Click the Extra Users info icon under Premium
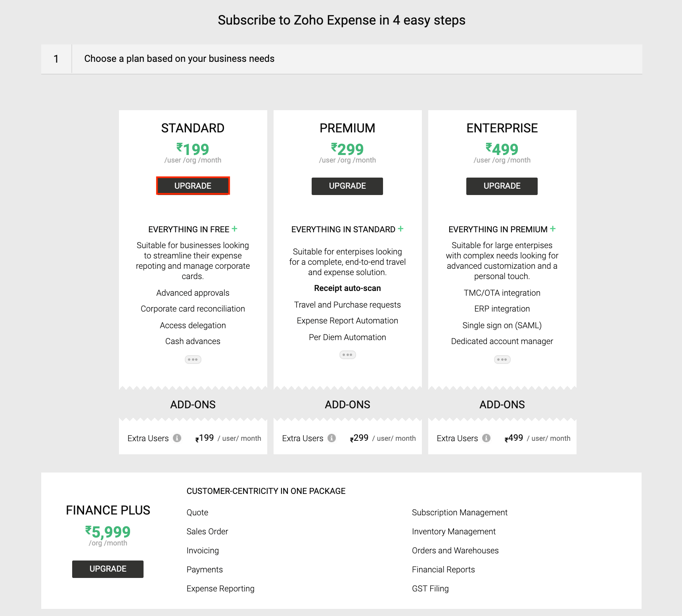 click(x=331, y=438)
